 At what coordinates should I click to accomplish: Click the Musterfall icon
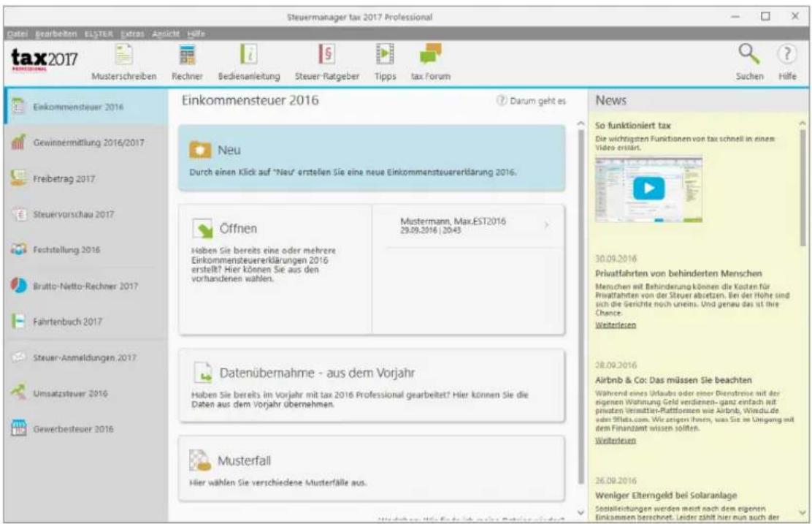[x=200, y=460]
